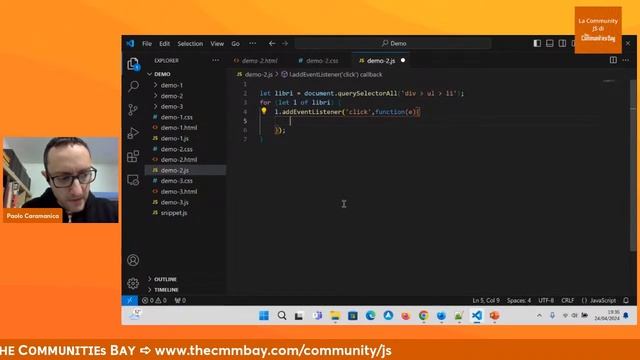The width and height of the screenshot is (640, 360).
Task: Open the Go menu
Action: click(x=236, y=43)
